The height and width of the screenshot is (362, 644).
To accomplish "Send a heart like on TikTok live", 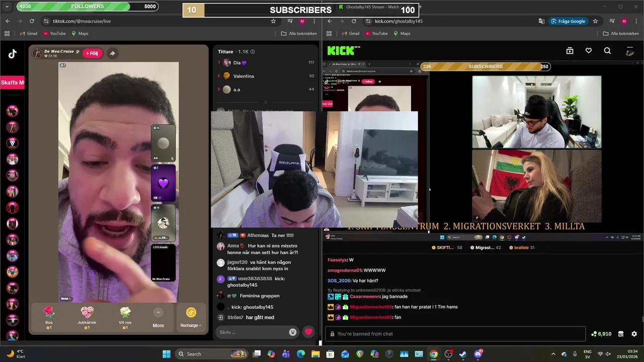I will click(x=308, y=332).
